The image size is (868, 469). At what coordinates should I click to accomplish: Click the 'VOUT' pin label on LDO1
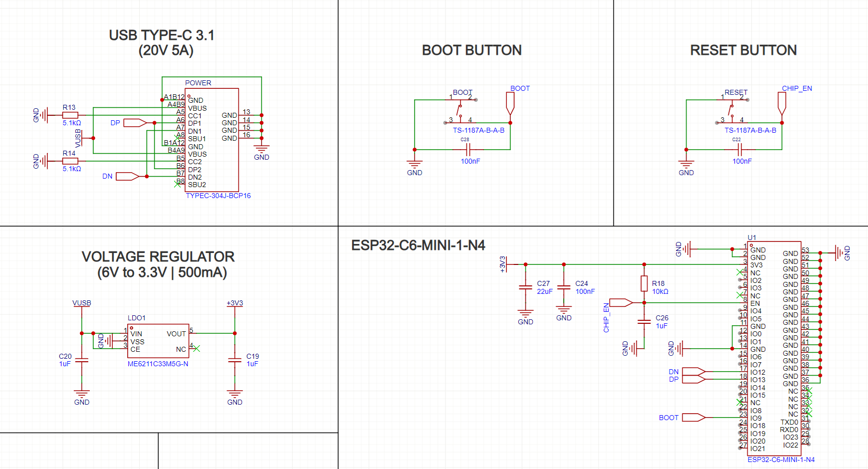(x=176, y=334)
